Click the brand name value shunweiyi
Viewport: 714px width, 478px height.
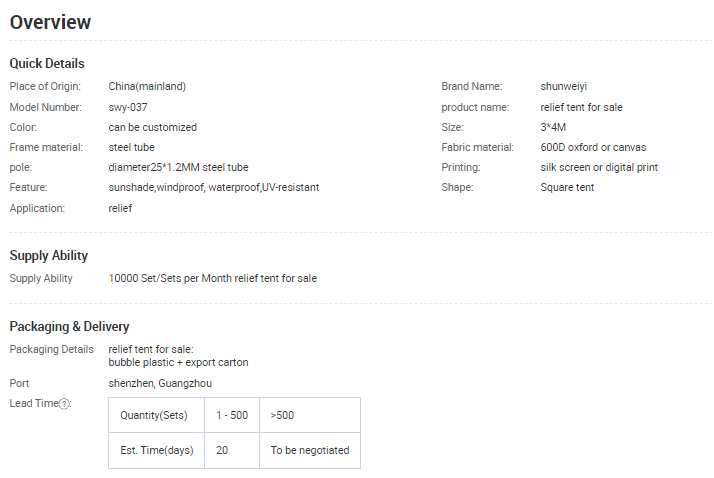click(x=564, y=87)
